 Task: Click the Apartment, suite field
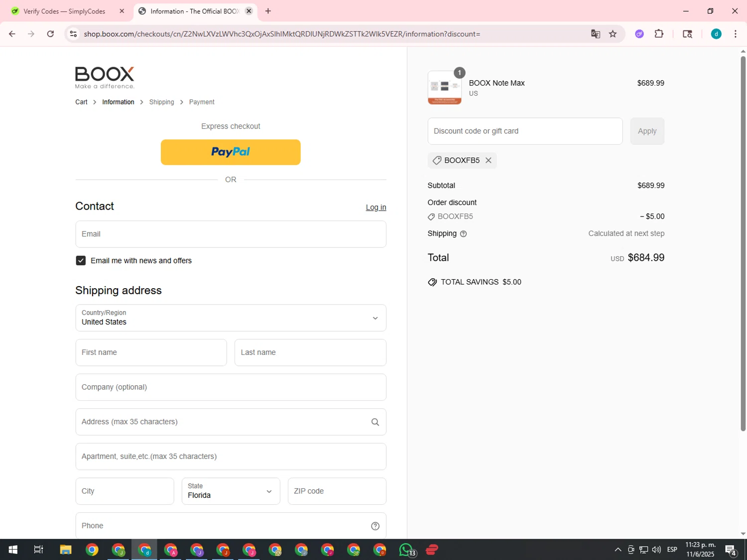231,457
